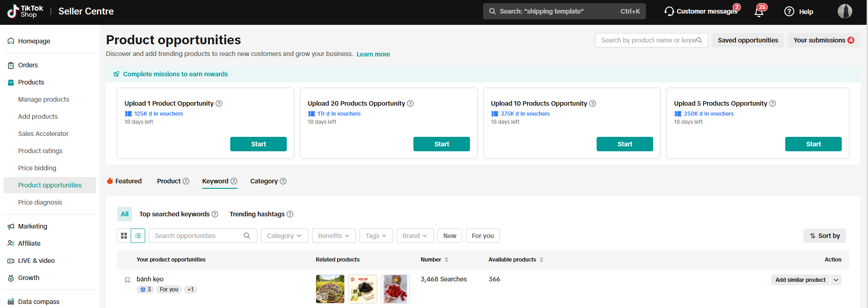Expand the Category filter dropdown
The width and height of the screenshot is (868, 308).
[x=284, y=236]
